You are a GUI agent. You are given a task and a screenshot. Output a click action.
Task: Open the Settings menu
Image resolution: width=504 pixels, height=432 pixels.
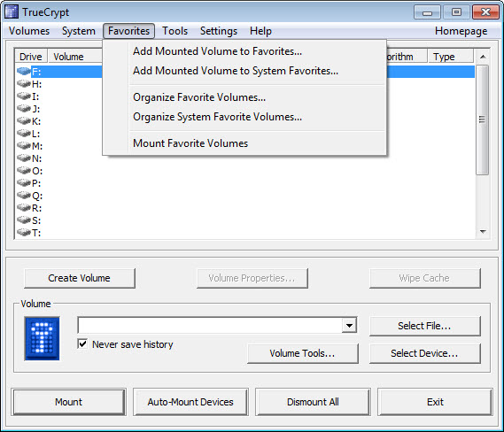(x=219, y=31)
